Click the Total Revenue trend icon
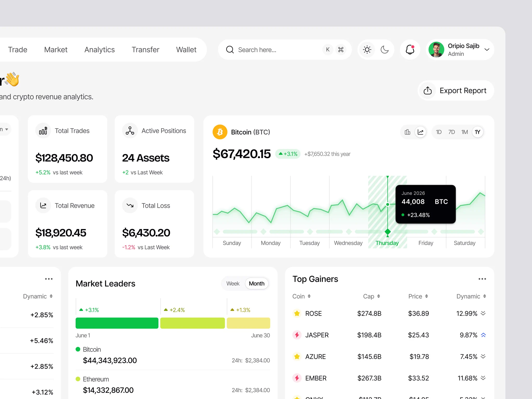The height and width of the screenshot is (399, 532). (43, 205)
